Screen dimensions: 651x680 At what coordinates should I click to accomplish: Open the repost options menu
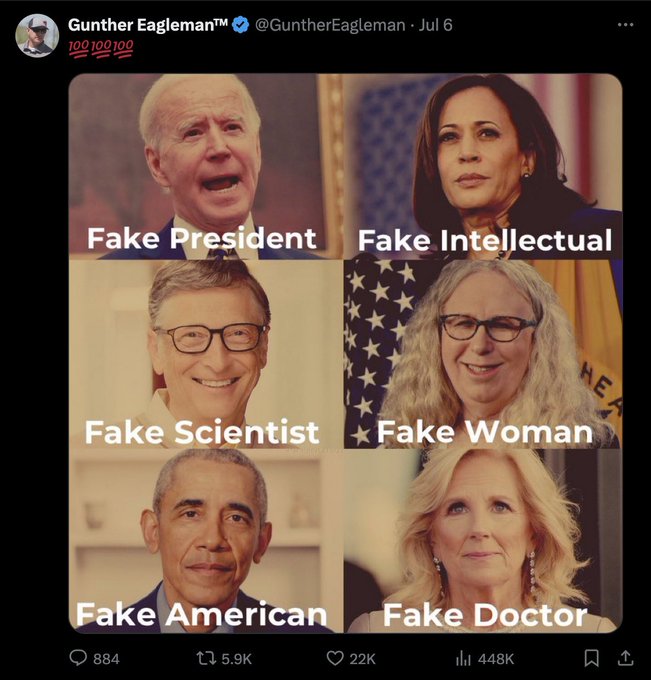205,658
